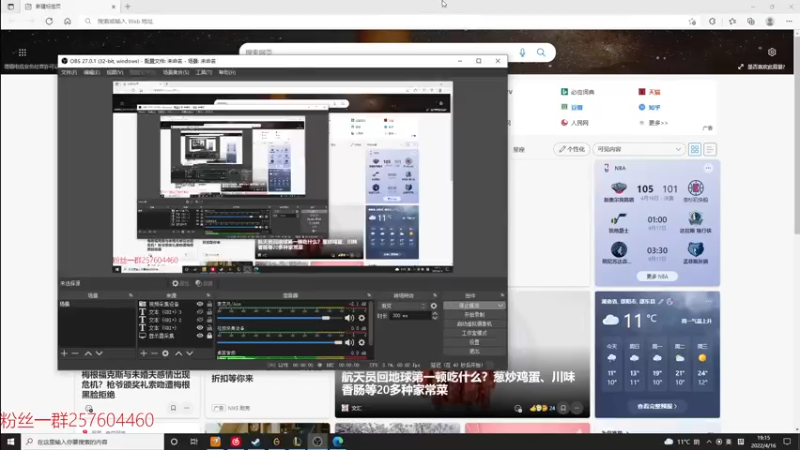Open the 更多 NBA link
The width and height of the screenshot is (800, 450).
[x=657, y=277]
